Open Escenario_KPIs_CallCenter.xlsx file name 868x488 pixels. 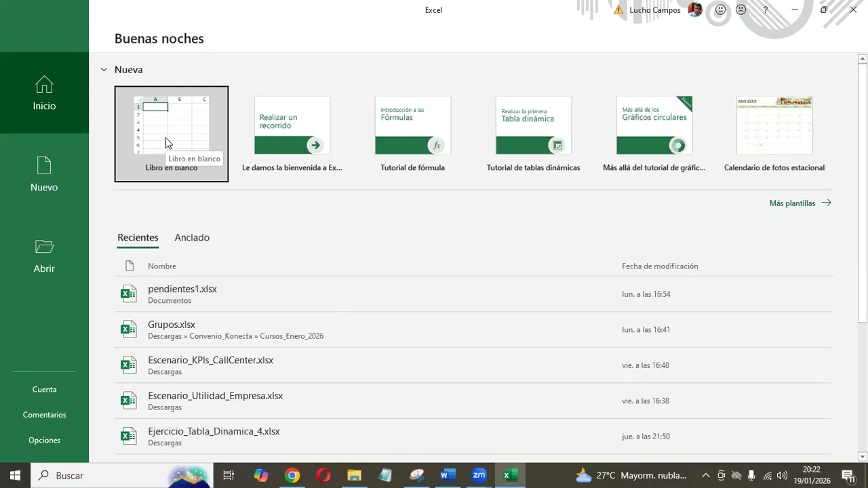tap(211, 360)
